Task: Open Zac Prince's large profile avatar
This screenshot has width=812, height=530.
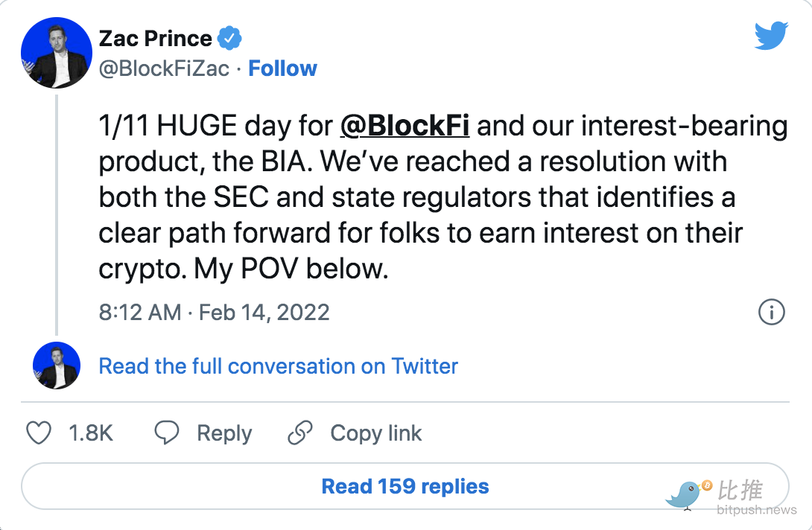Action: 57,53
